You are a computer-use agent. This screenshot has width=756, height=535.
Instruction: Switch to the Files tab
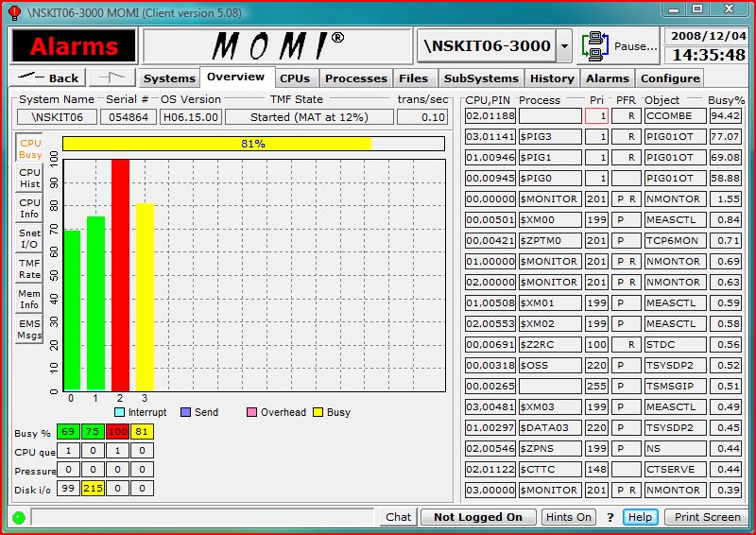click(414, 78)
